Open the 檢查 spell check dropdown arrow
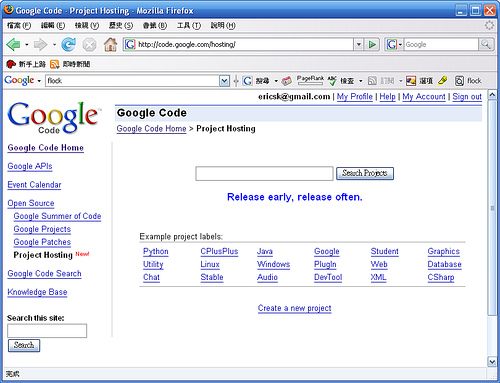 point(360,81)
